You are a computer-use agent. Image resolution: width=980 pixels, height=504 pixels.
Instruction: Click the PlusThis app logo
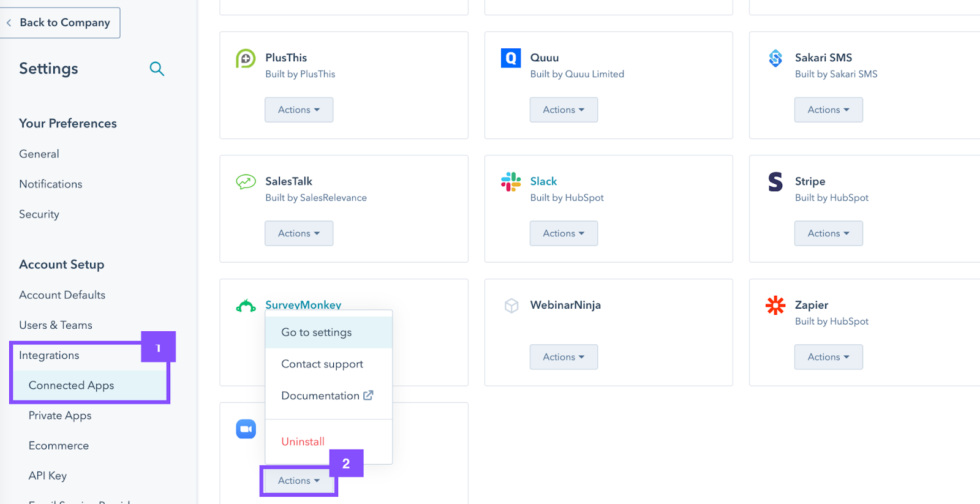coord(246,59)
